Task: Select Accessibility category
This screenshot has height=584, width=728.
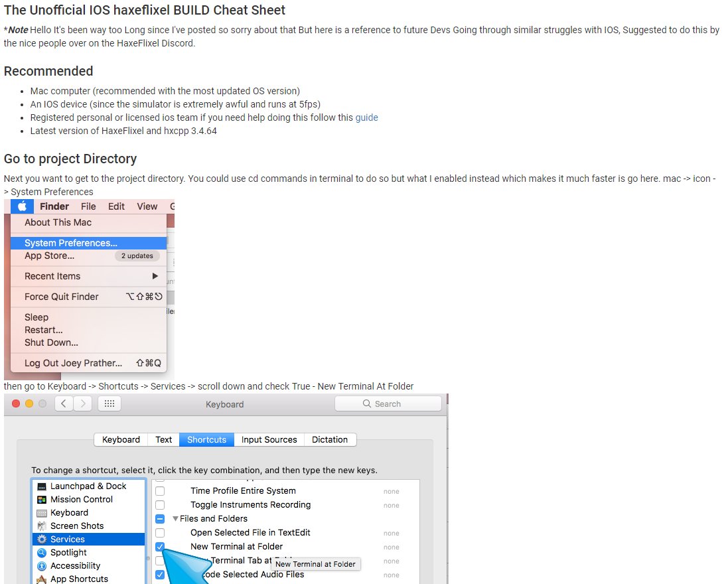Action: [x=89, y=566]
